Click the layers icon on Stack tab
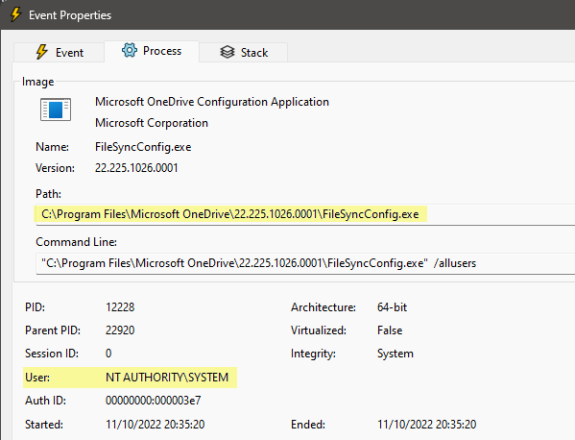575x440 pixels. [227, 52]
